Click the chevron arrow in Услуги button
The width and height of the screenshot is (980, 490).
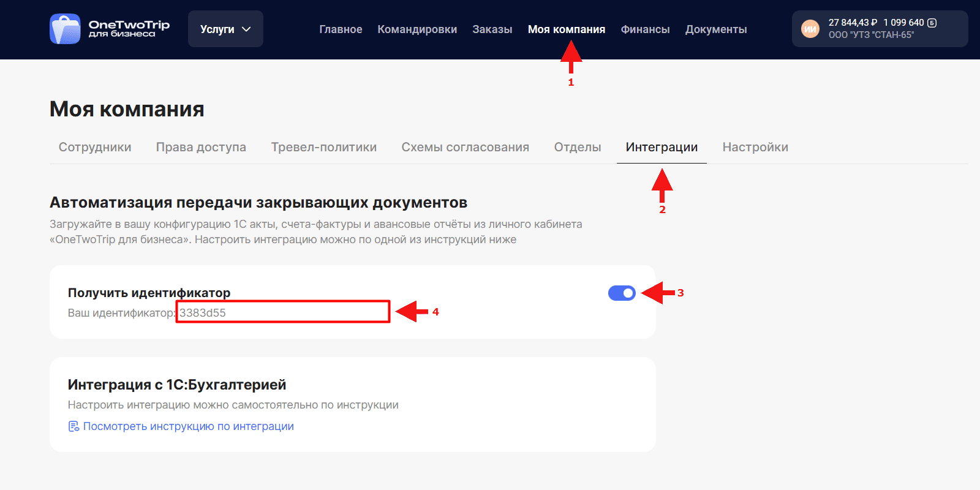(x=246, y=29)
